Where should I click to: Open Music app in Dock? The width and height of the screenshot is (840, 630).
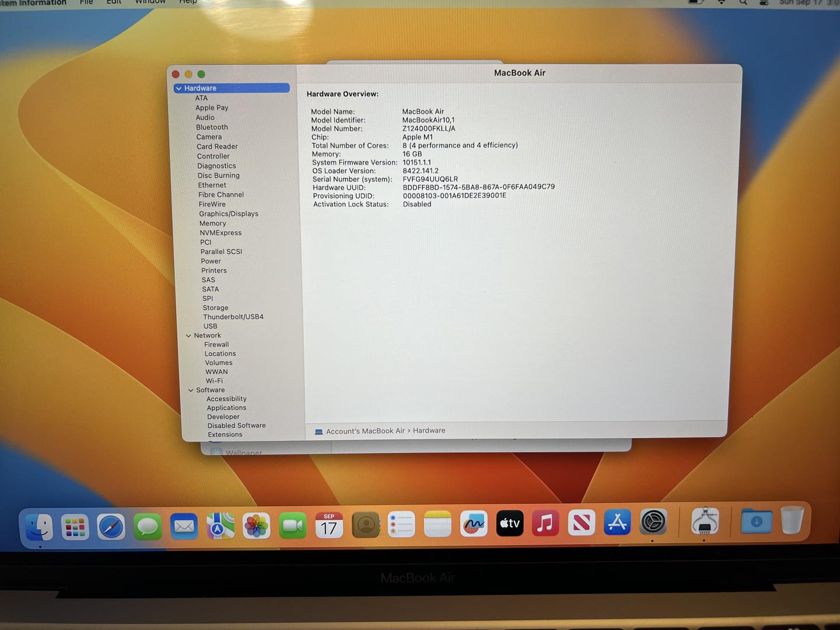[545, 523]
